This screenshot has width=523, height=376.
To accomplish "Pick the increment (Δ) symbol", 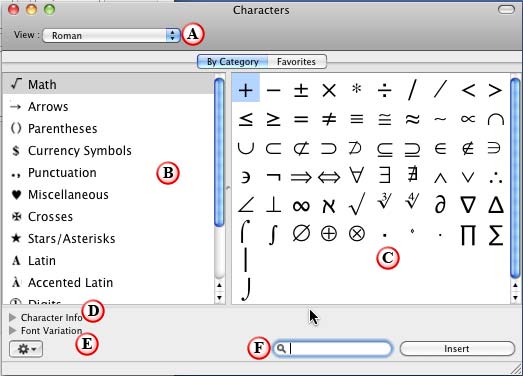I will click(496, 205).
